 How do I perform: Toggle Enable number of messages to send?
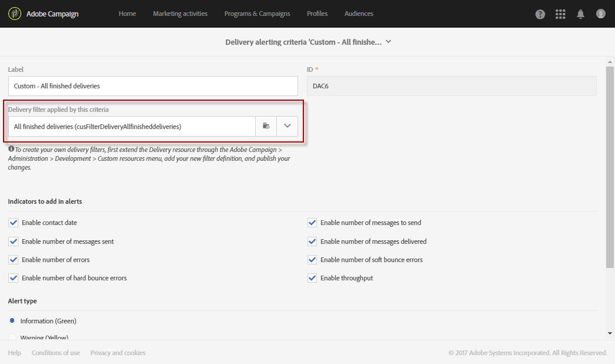[312, 223]
